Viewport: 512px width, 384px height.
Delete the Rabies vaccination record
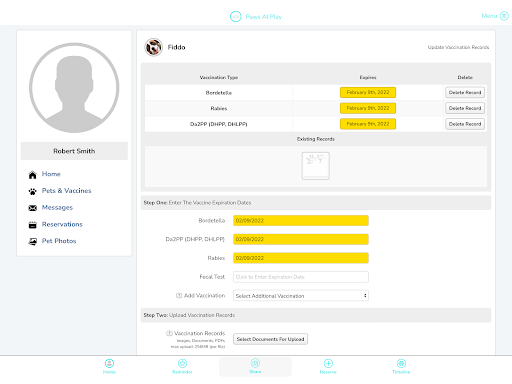click(465, 108)
